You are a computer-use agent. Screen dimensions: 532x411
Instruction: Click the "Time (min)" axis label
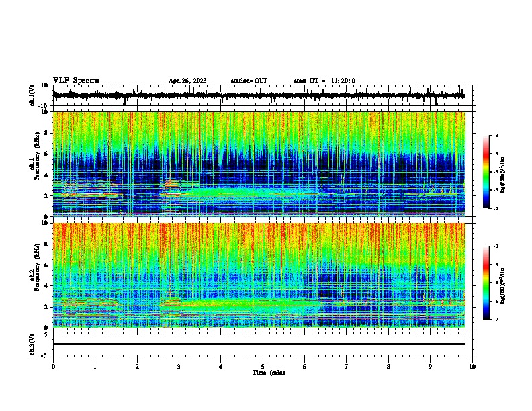coord(269,373)
